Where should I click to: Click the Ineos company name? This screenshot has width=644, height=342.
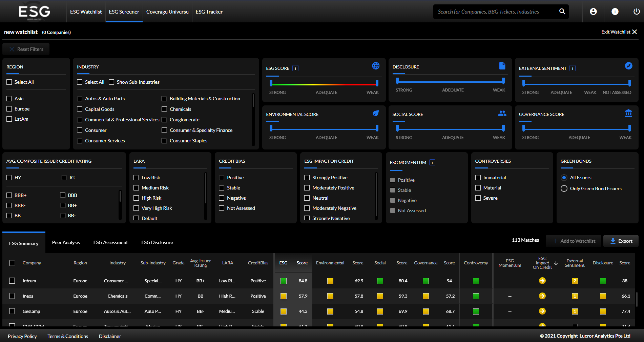28,296
